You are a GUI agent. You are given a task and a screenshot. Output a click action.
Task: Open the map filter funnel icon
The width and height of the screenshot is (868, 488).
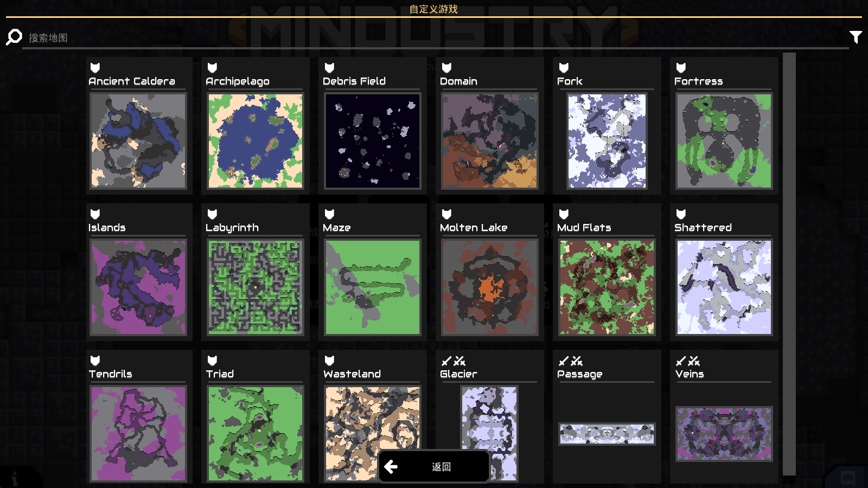[856, 37]
